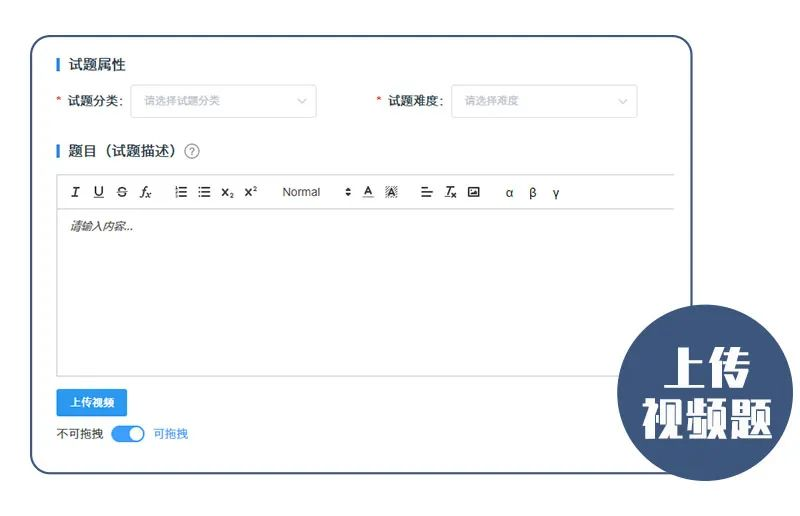Insert the beta symbol
Image resolution: width=800 pixels, height=516 pixels.
532,193
